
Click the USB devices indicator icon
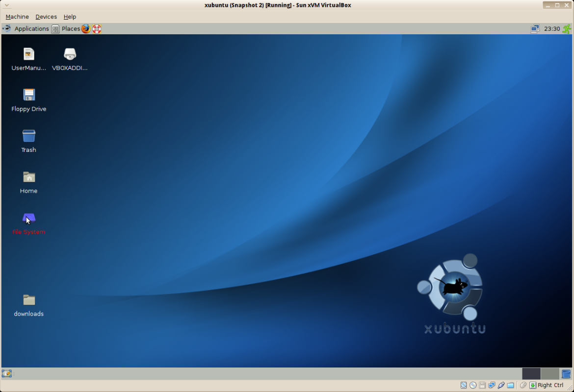coord(501,385)
